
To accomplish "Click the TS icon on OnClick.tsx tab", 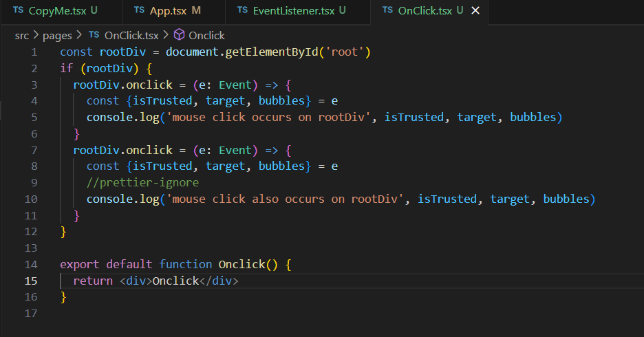I will (x=387, y=10).
